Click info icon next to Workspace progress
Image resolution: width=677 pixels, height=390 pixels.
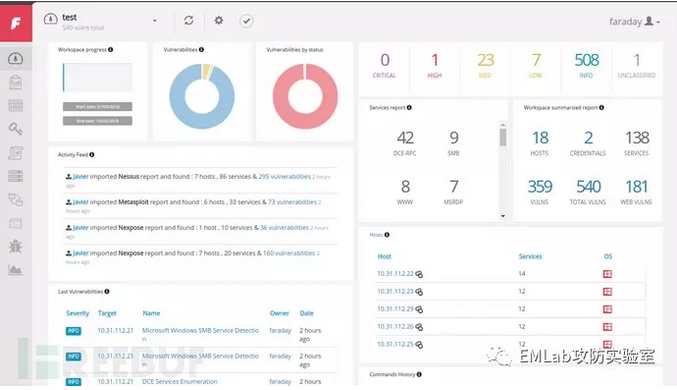[111, 50]
